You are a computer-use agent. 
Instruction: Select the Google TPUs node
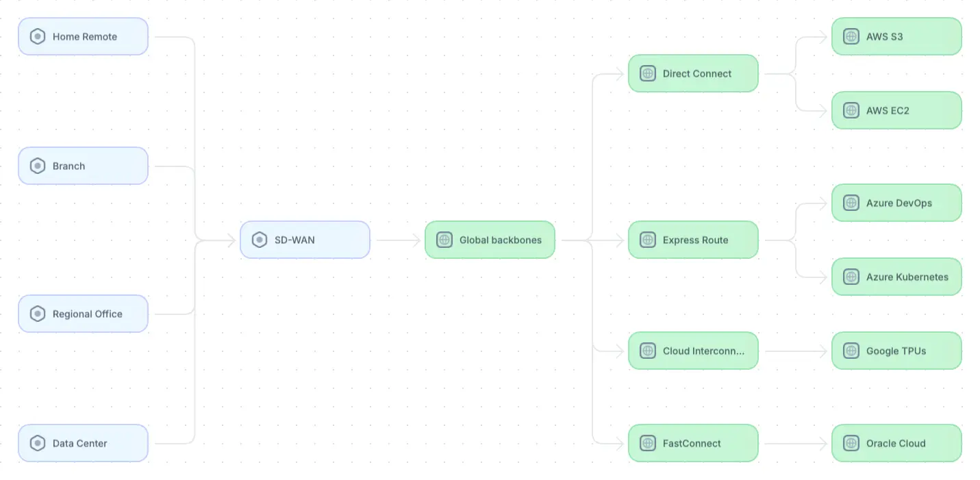click(896, 351)
